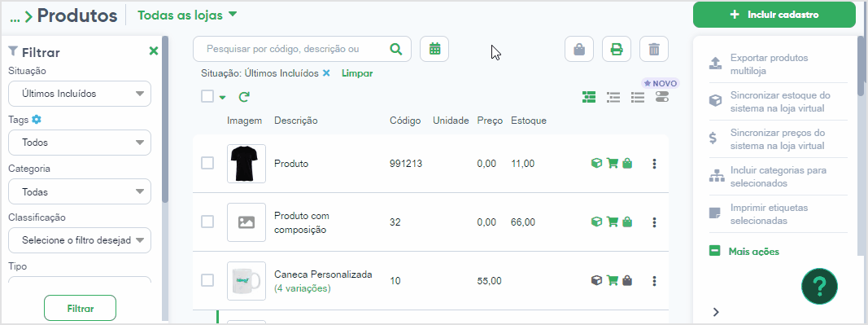Image resolution: width=868 pixels, height=325 pixels.
Task: Open the selection options arrow beside select-all
Action: click(223, 98)
